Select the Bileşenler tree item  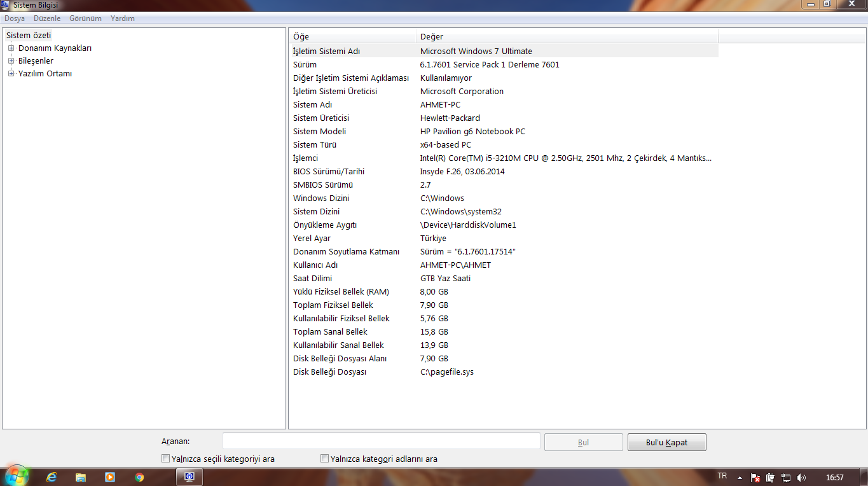tap(36, 61)
